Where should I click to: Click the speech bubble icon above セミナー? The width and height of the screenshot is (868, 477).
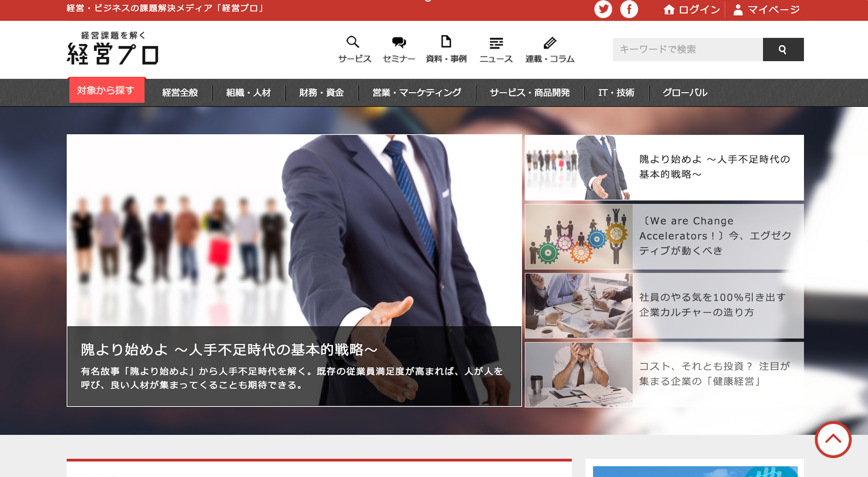click(x=399, y=42)
